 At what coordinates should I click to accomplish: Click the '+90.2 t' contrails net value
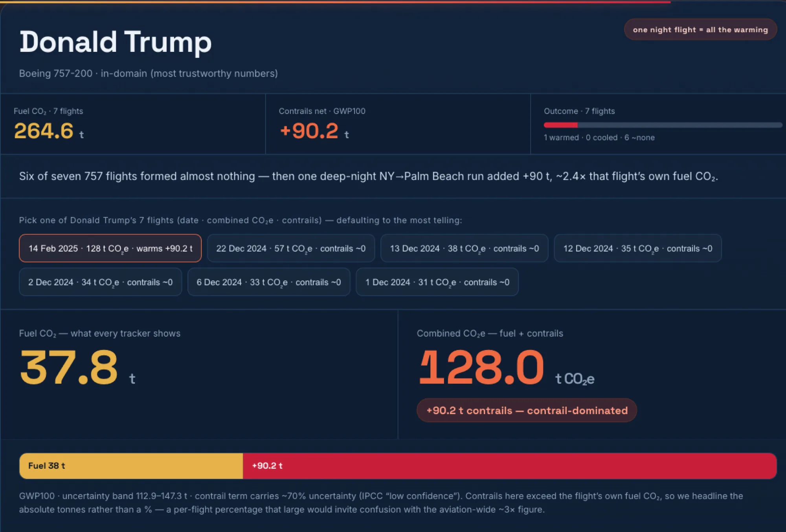pos(314,131)
